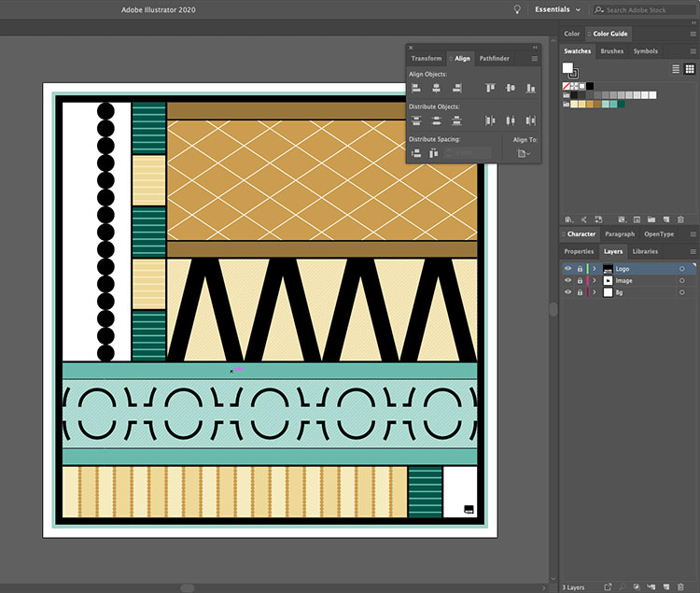Delete swatch using the trash icon
This screenshot has width=700, height=593.
pos(679,219)
